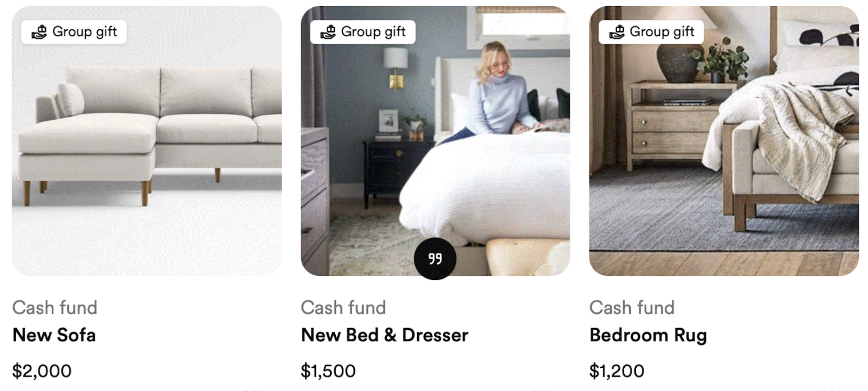Screen dimensions: 868x391
Task: Open the quote note icon on bed image
Action: coord(435,259)
